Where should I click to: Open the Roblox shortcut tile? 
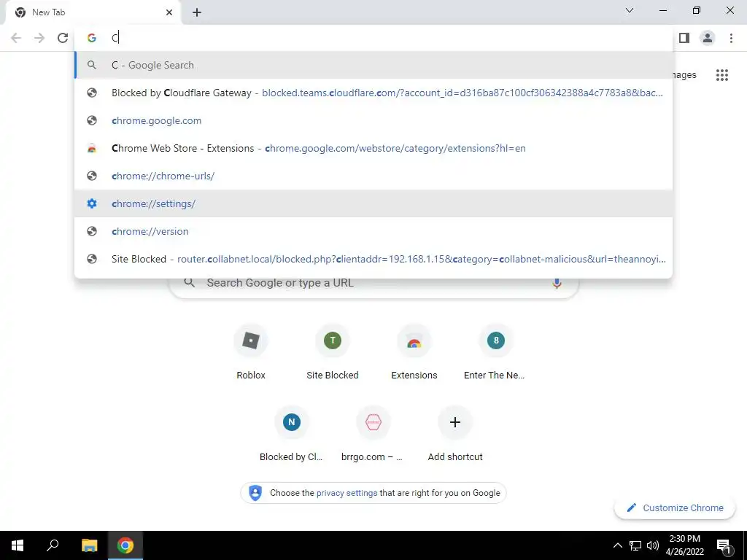251,352
